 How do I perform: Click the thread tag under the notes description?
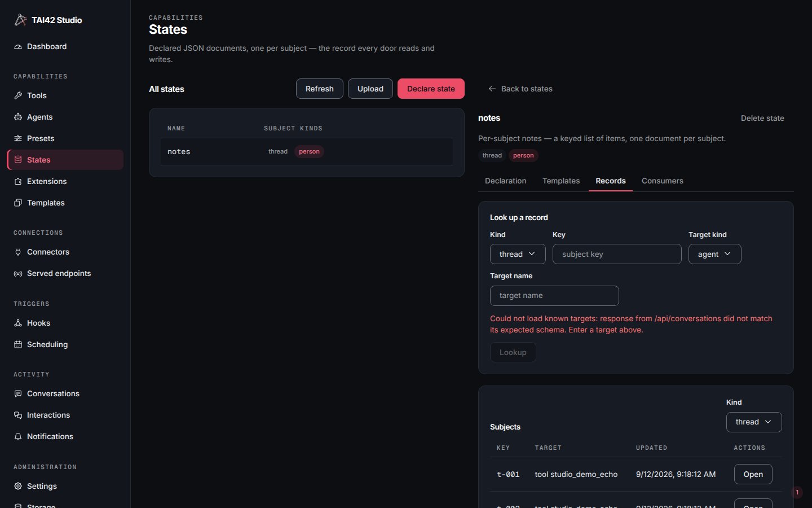492,156
